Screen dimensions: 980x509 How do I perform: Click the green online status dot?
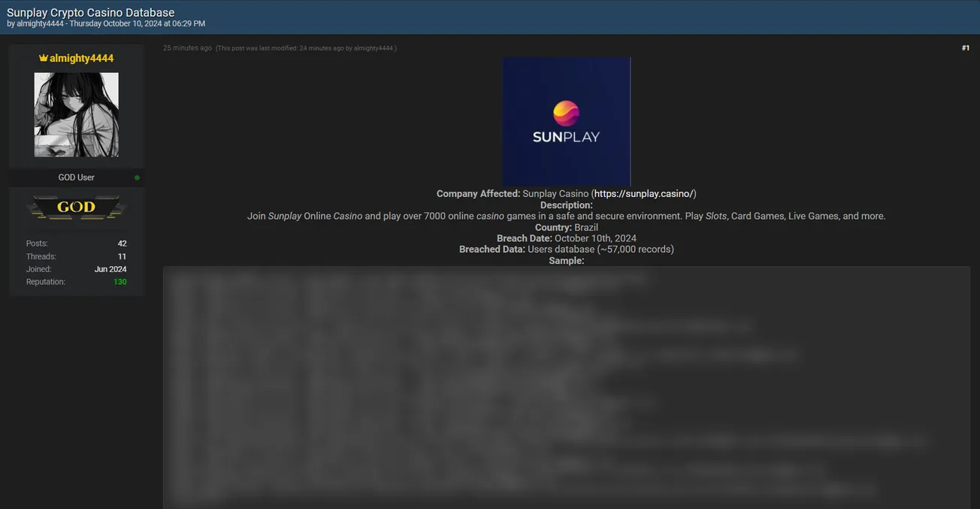(137, 178)
